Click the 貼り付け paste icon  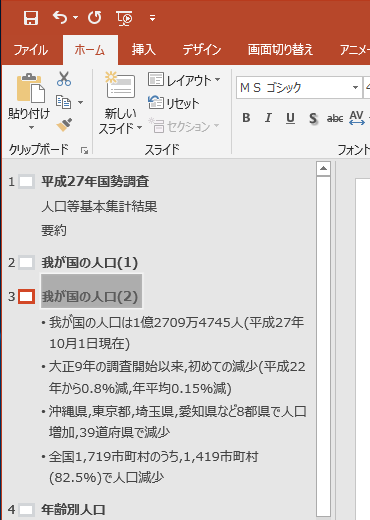pos(30,88)
